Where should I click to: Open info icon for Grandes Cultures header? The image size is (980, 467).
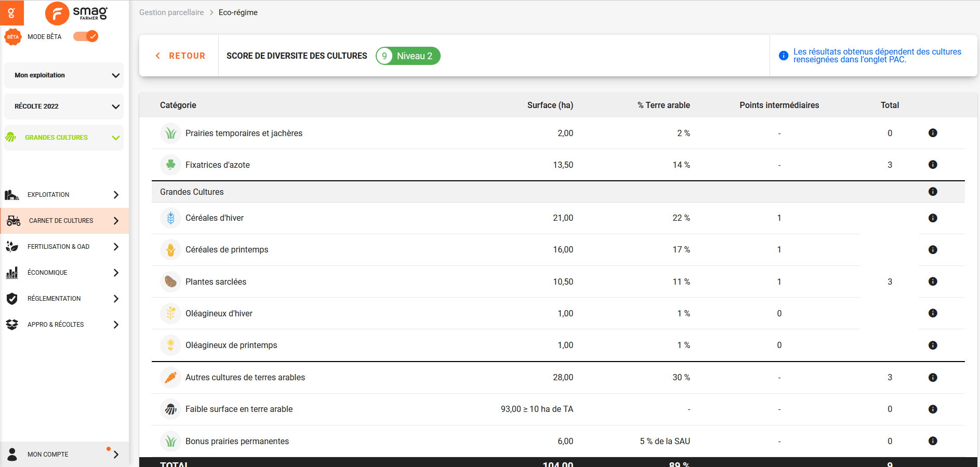(933, 192)
